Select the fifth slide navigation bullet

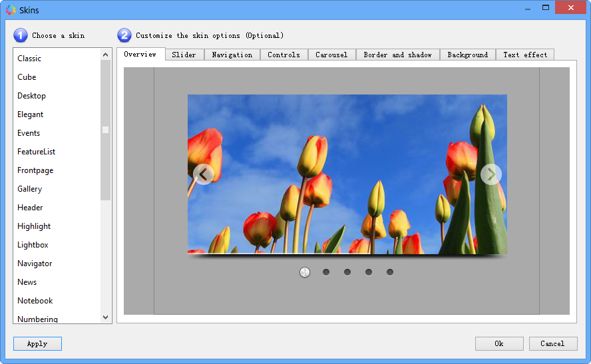390,272
